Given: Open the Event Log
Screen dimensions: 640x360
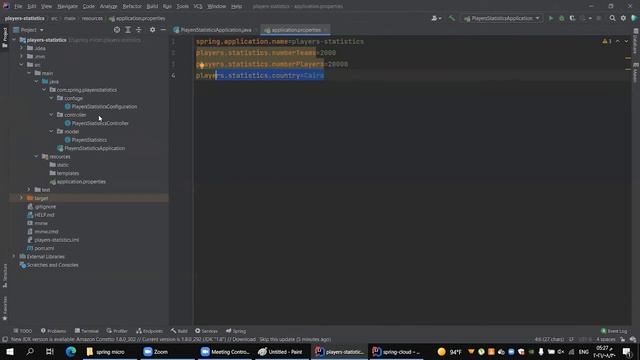Looking at the screenshot, I should [614, 331].
